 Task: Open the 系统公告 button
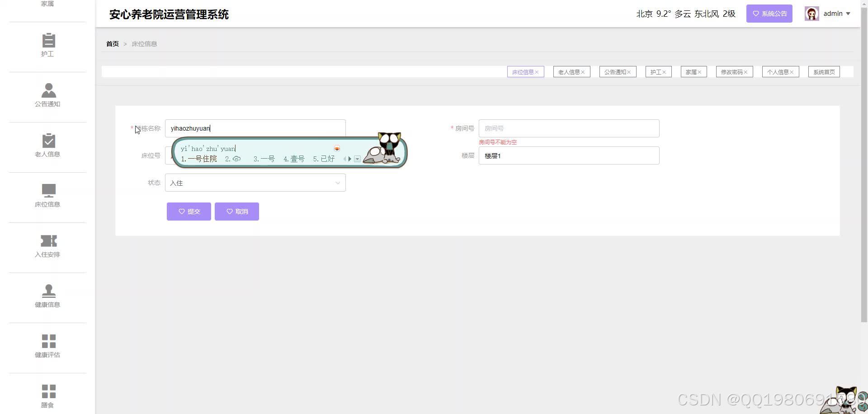769,14
